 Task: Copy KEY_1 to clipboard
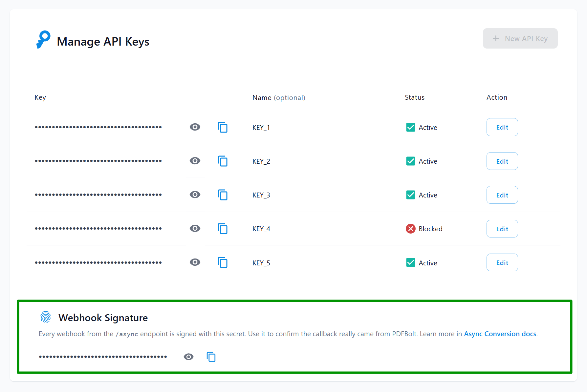coord(223,127)
